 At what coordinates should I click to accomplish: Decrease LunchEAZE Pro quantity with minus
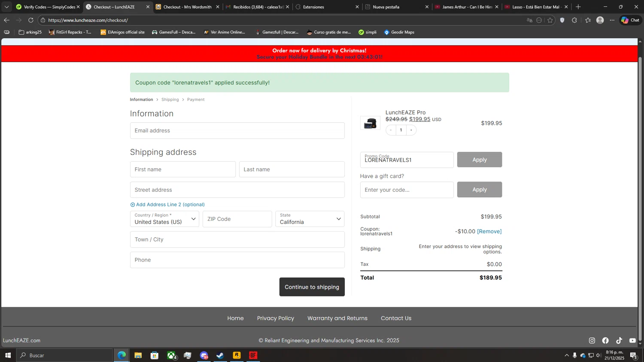pos(391,130)
